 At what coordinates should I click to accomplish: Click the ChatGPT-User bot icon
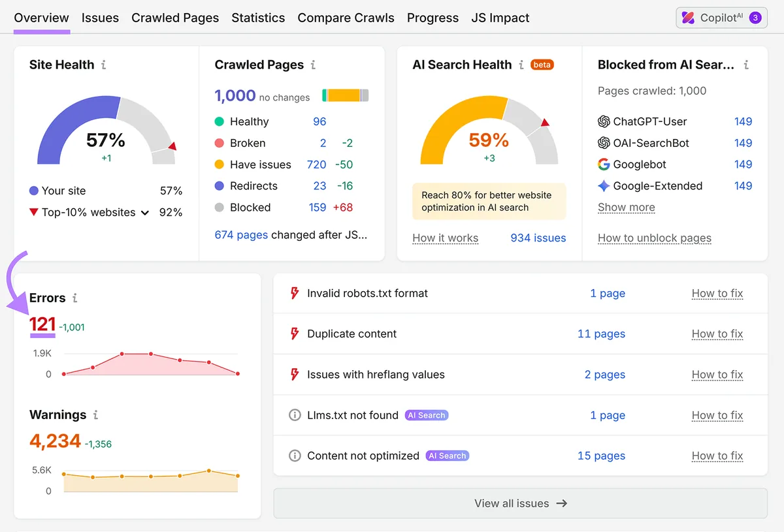[x=604, y=121]
